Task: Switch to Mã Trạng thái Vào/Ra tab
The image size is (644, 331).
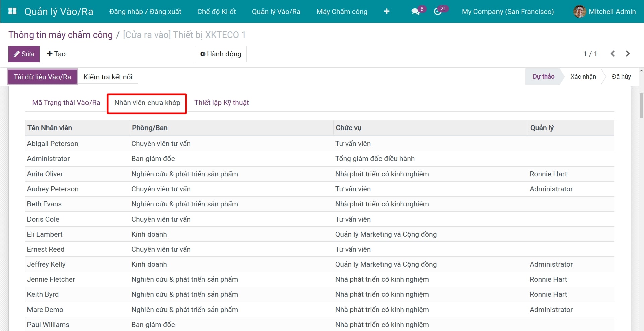Action: 66,103
